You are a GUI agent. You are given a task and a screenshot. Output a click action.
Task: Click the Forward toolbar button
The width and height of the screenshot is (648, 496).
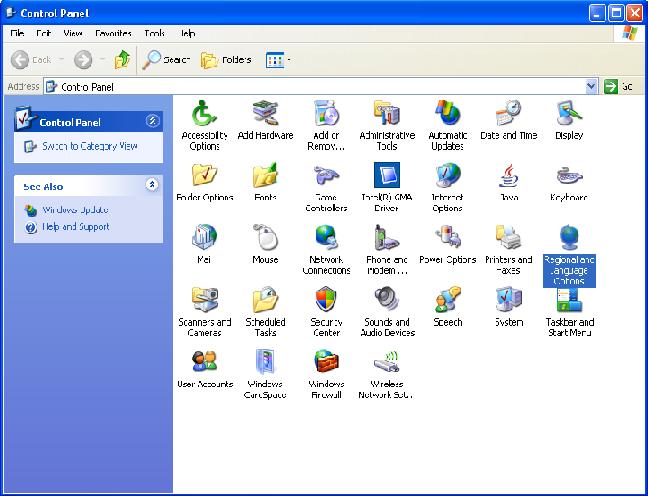click(83, 60)
